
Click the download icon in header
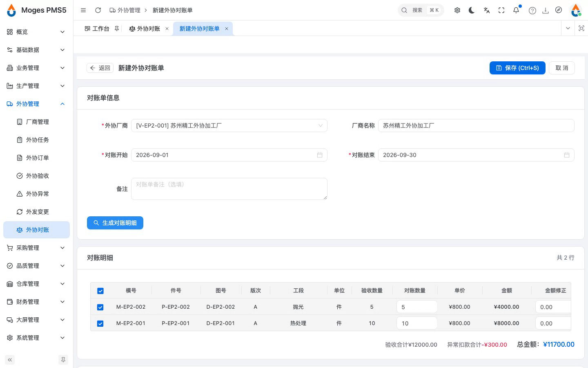click(546, 11)
